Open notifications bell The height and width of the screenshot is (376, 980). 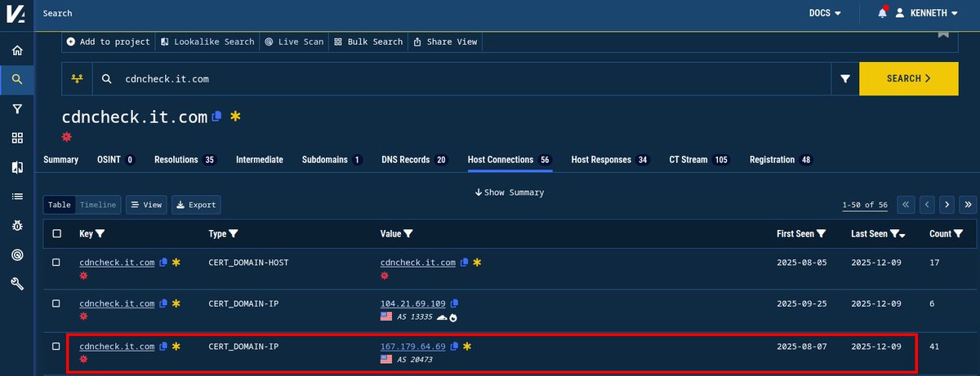[882, 13]
